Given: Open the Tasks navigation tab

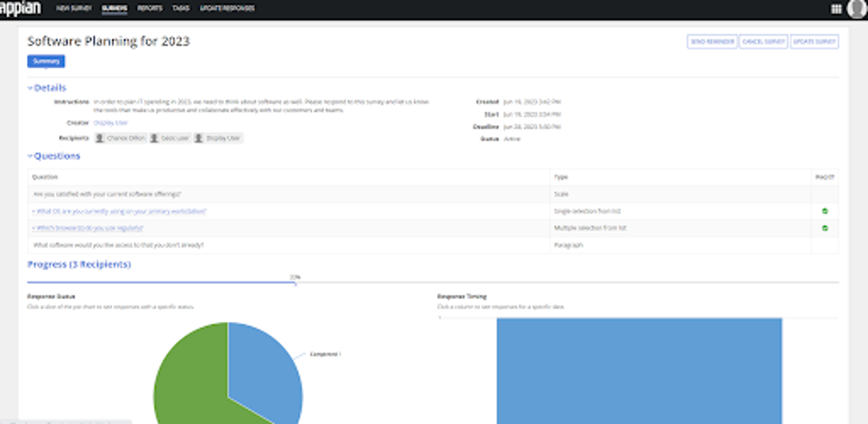Looking at the screenshot, I should pyautogui.click(x=181, y=8).
